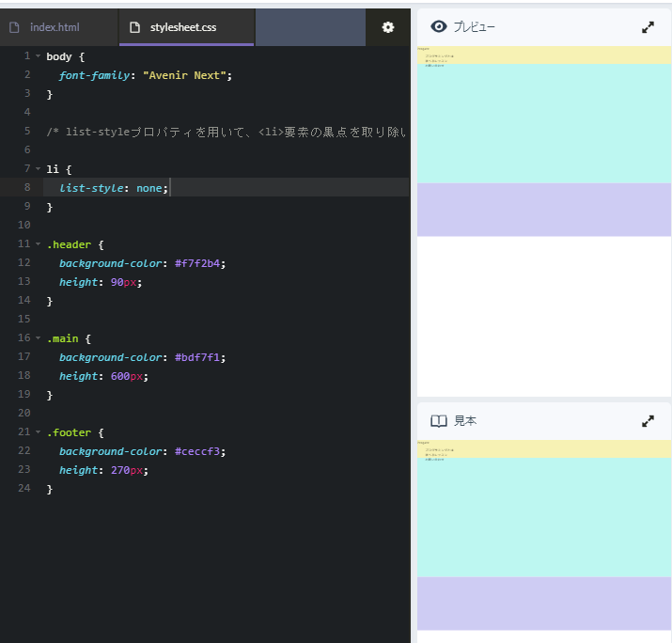This screenshot has width=672, height=643.
Task: Expand the preview panel to fullscreen
Action: [x=648, y=27]
